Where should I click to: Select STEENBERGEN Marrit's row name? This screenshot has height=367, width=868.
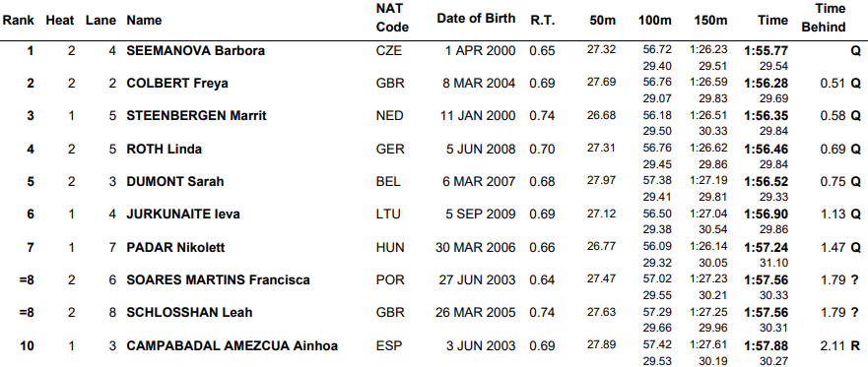pyautogui.click(x=196, y=116)
